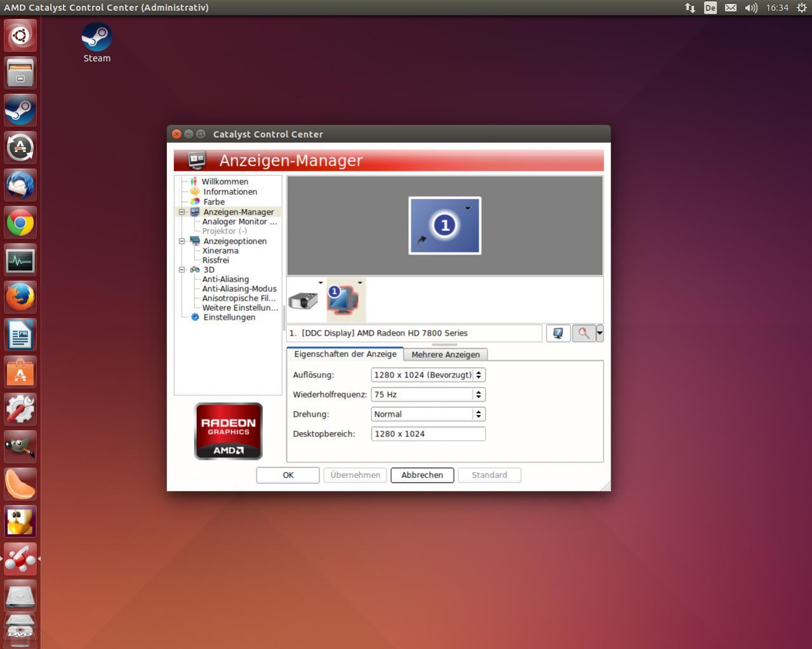The height and width of the screenshot is (649, 812).
Task: Click the Abbrechen button
Action: pos(422,475)
